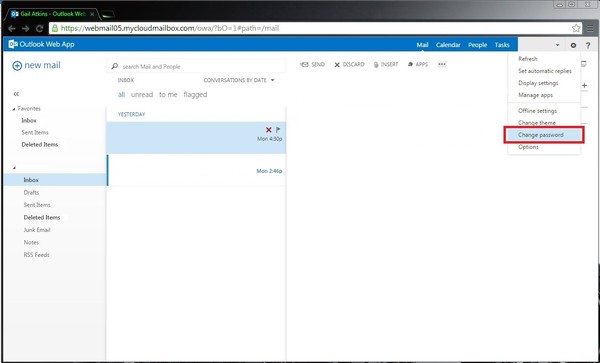Open the Junk Email folder
Screen dimensions: 600x363
tap(37, 230)
